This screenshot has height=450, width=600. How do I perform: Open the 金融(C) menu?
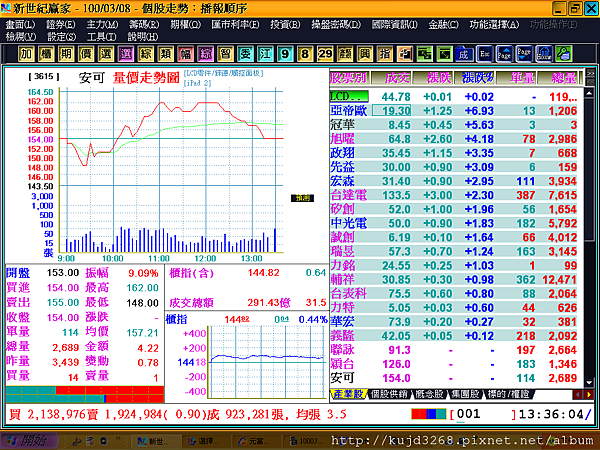[x=443, y=24]
